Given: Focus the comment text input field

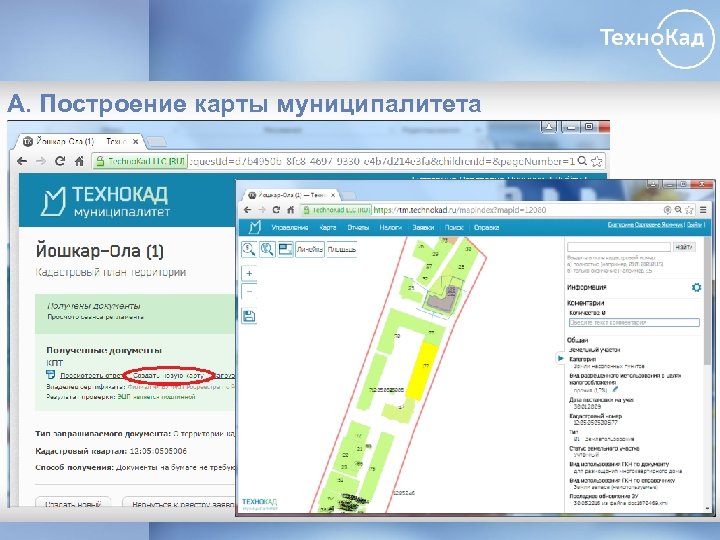Looking at the screenshot, I should pyautogui.click(x=634, y=323).
